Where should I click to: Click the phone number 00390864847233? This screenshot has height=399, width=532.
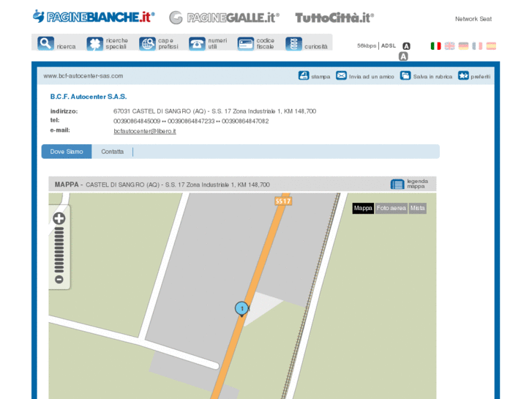tap(191, 122)
